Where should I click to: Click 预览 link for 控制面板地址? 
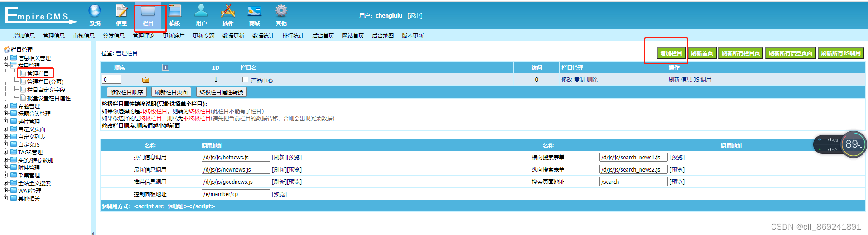tap(279, 194)
